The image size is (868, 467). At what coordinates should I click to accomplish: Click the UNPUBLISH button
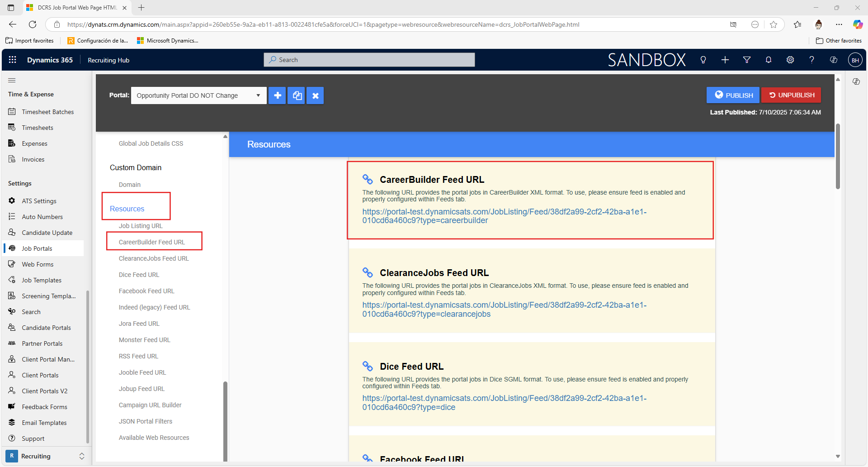(791, 95)
